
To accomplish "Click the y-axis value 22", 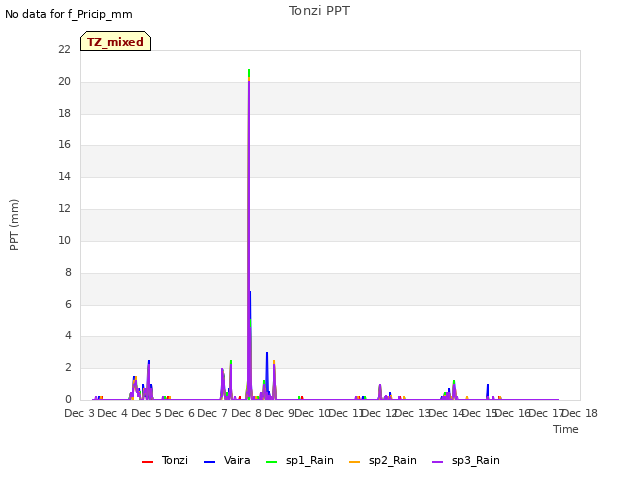I will 64,49.
